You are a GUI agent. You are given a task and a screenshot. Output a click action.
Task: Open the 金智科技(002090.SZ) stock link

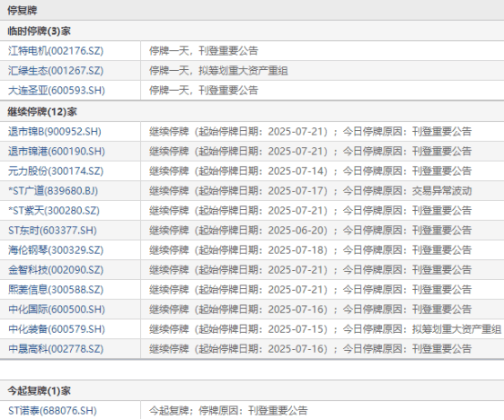tap(55, 270)
